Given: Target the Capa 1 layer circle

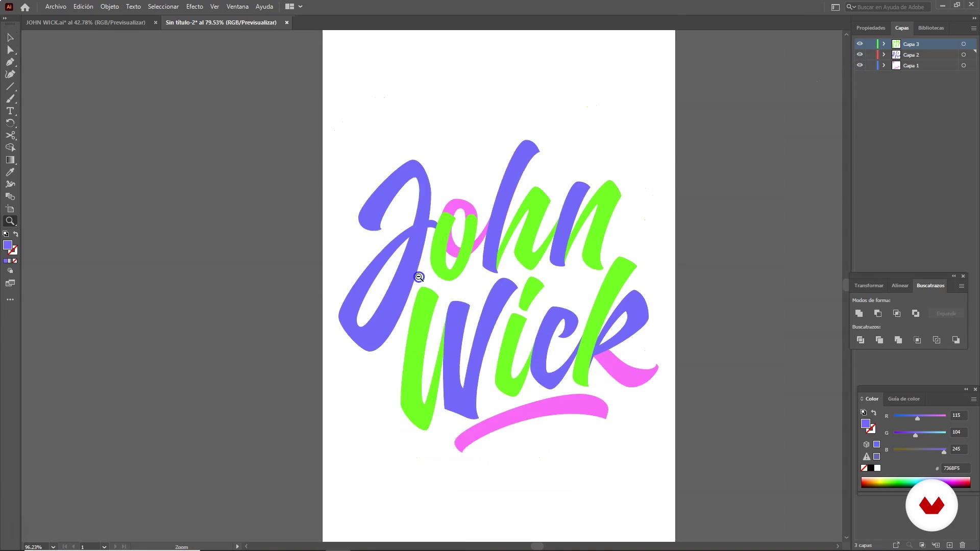Looking at the screenshot, I should pos(964,65).
